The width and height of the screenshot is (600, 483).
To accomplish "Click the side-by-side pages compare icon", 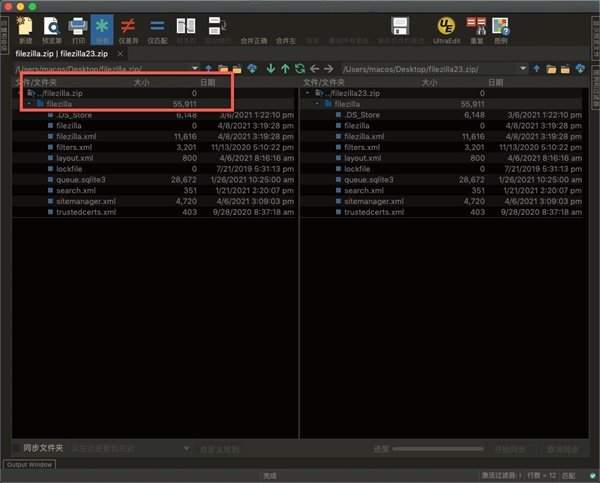I will click(x=186, y=26).
